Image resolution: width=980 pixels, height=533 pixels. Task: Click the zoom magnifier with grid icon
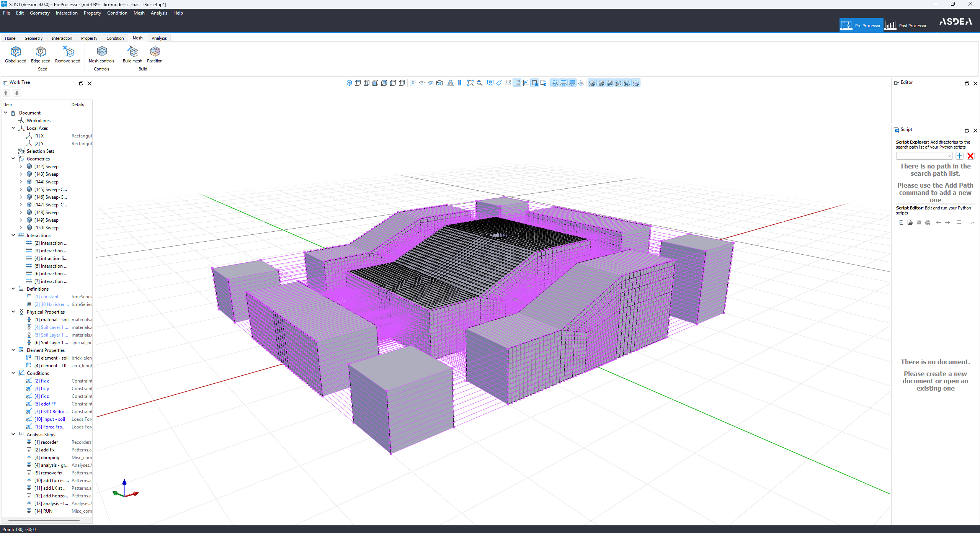tap(479, 83)
